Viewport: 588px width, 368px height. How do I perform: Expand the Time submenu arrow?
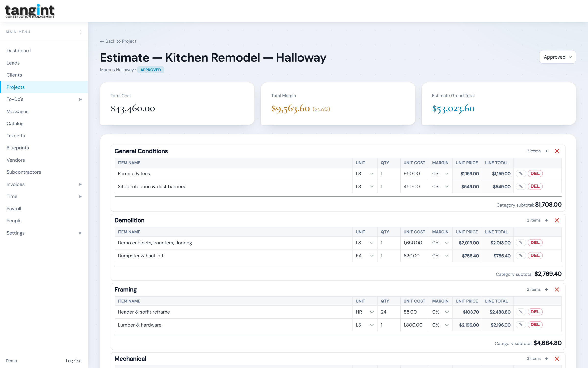(x=80, y=197)
